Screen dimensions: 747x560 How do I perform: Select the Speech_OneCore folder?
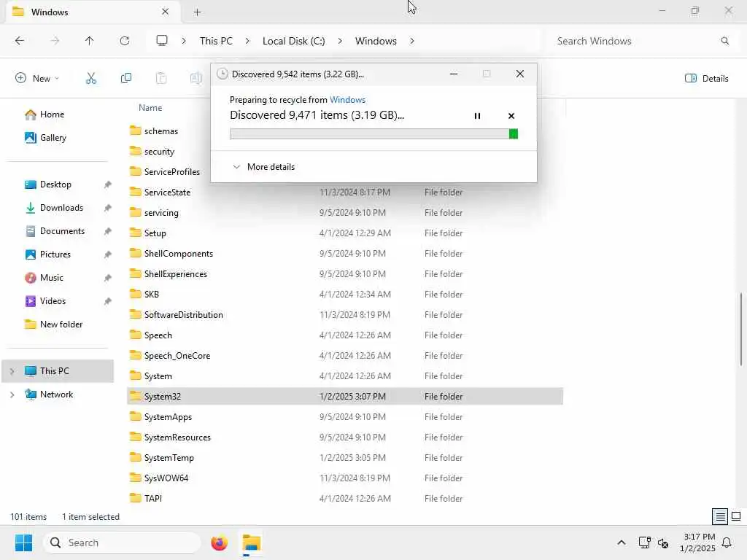(345, 356)
